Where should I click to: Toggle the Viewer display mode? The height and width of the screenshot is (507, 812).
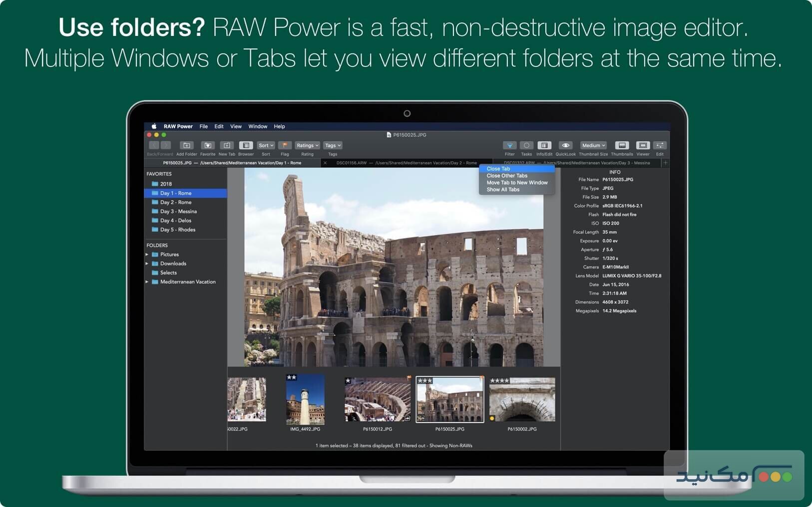643,146
